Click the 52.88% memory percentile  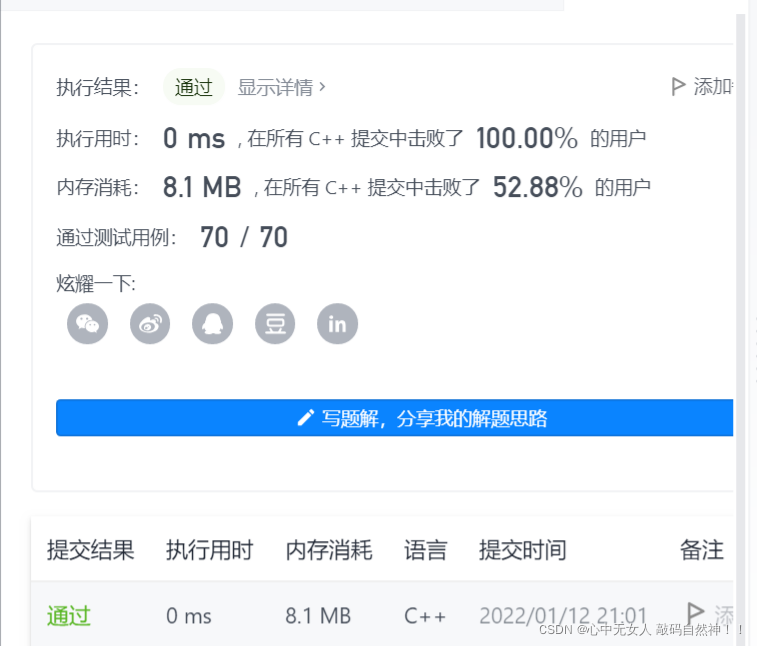click(x=537, y=187)
